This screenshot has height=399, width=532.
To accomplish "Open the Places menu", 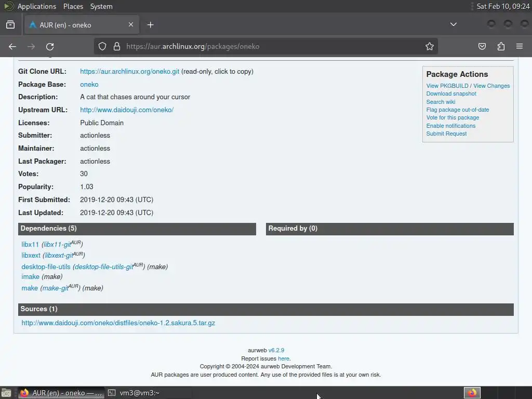I will tap(73, 6).
